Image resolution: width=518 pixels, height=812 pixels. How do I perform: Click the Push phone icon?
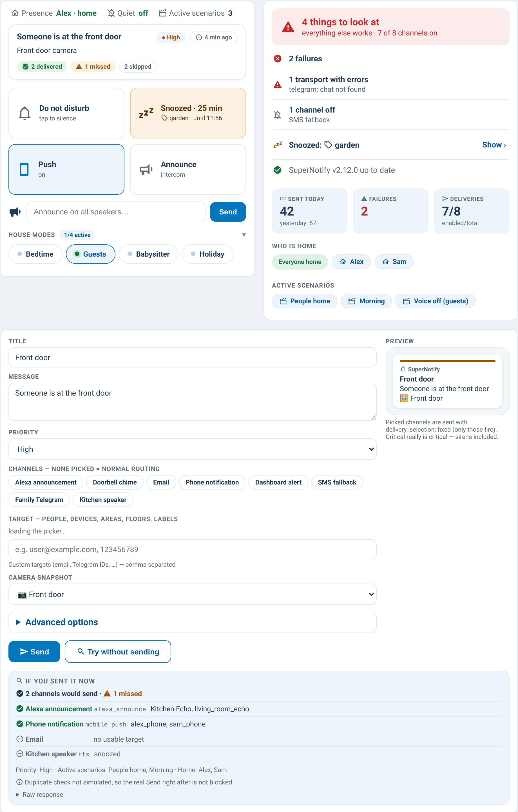24,169
